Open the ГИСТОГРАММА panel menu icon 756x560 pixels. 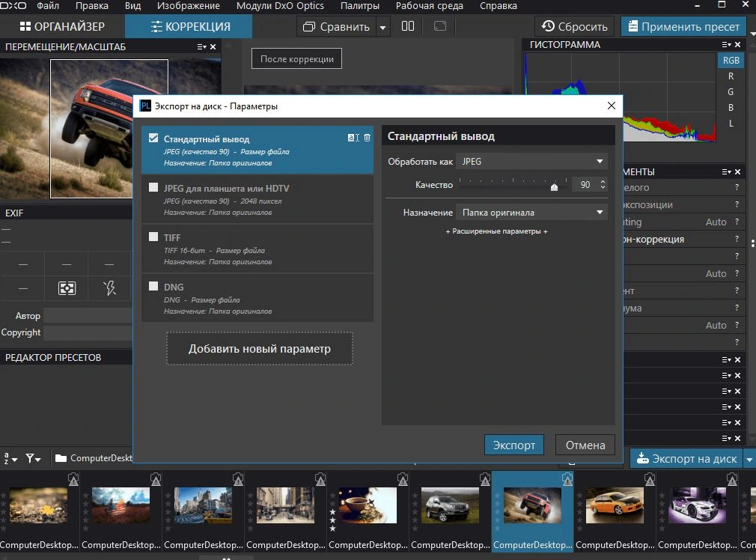[726, 44]
